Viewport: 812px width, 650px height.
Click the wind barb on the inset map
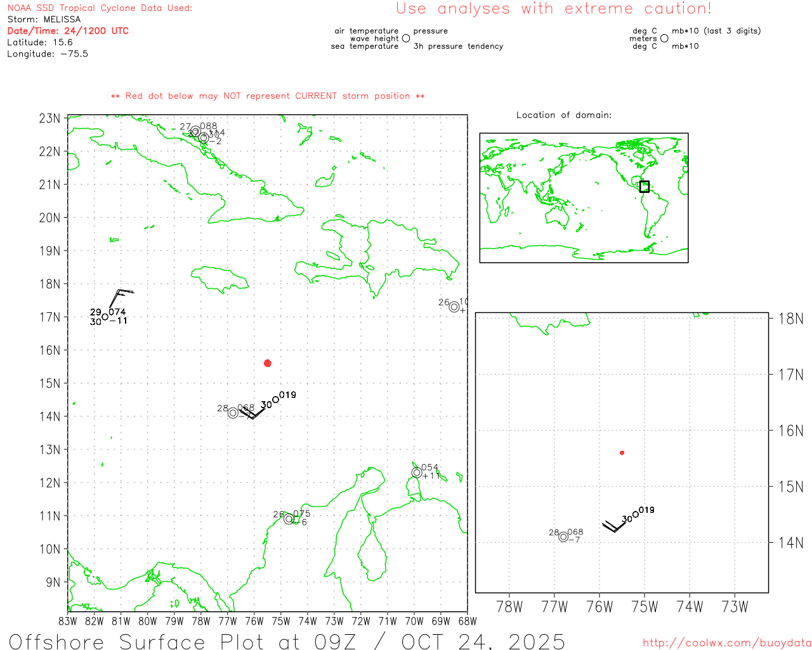coord(613,526)
